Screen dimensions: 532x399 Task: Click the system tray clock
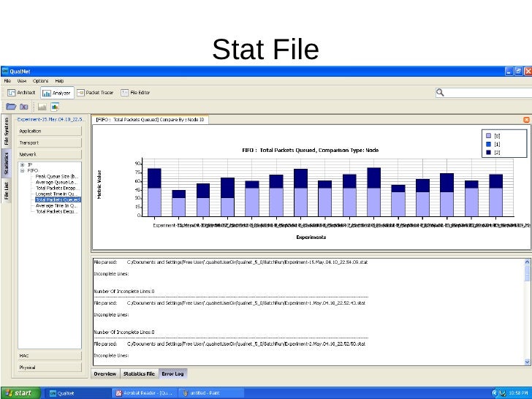tap(518, 393)
